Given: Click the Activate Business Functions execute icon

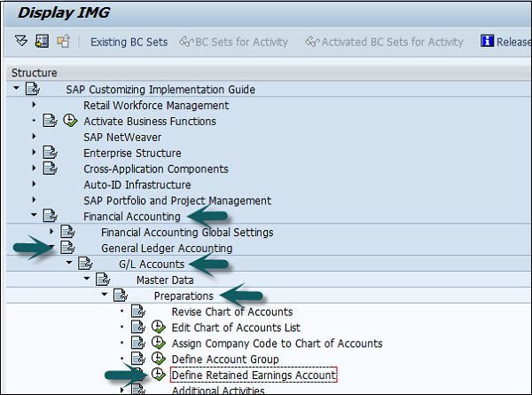Looking at the screenshot, I should tap(70, 122).
